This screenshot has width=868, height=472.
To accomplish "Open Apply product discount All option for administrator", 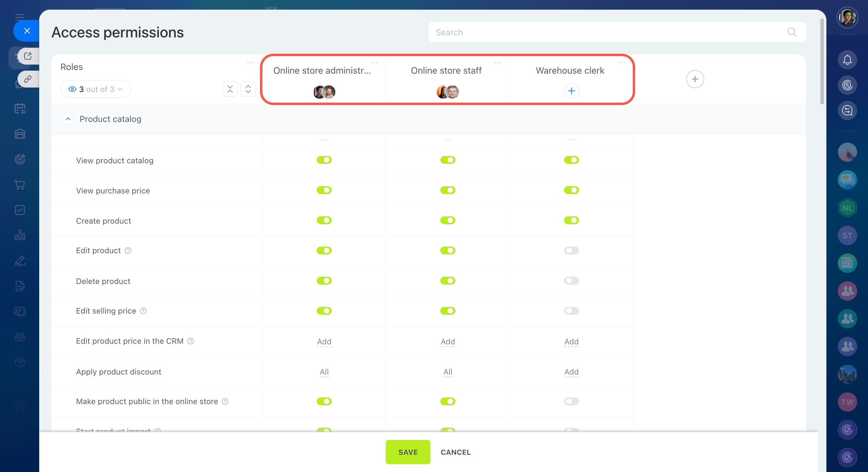I will [324, 372].
